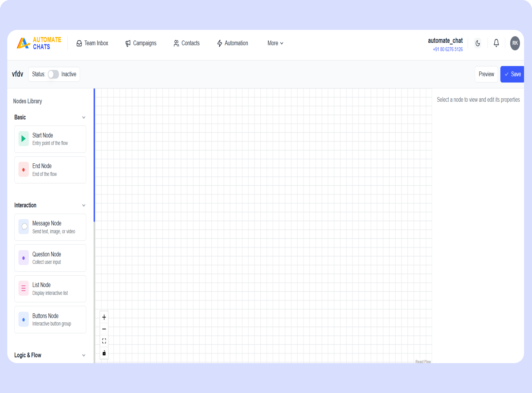
Task: Collapse the Interaction section
Action: pyautogui.click(x=83, y=205)
